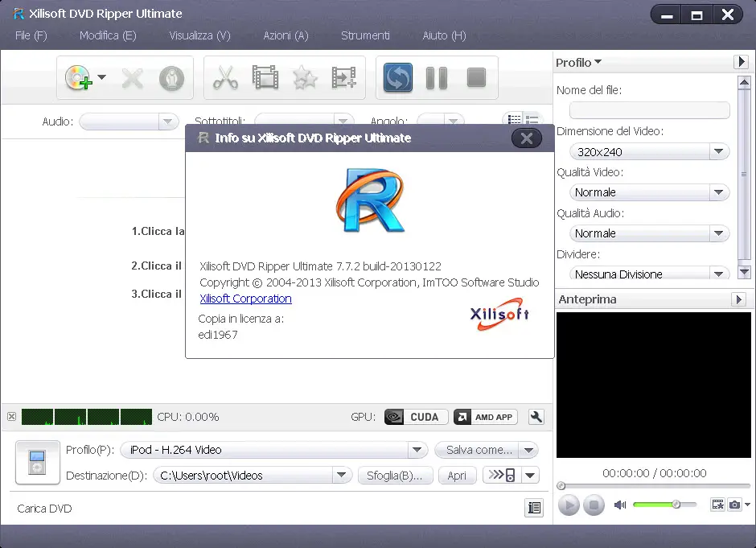Open the Aiuto (H) menu
The height and width of the screenshot is (548, 756).
coord(444,35)
